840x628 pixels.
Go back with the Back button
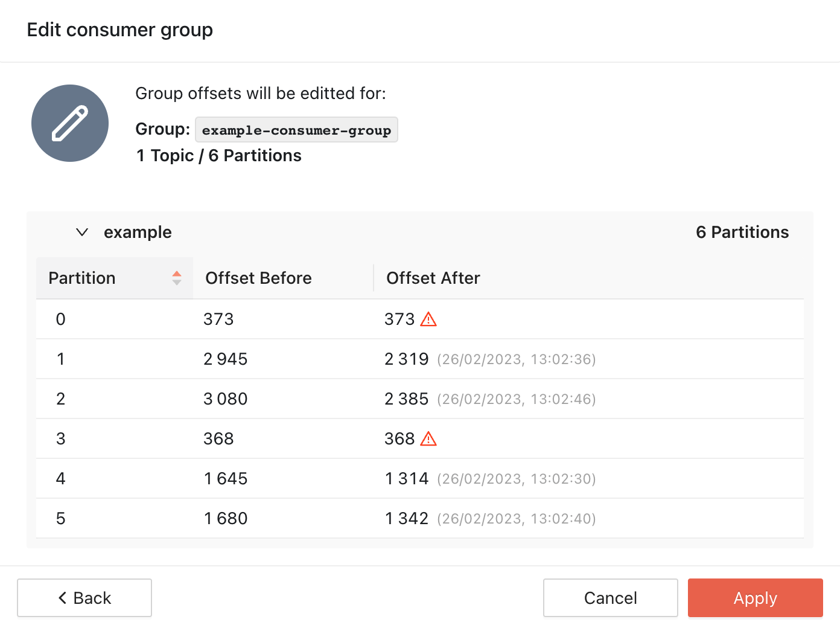[84, 598]
